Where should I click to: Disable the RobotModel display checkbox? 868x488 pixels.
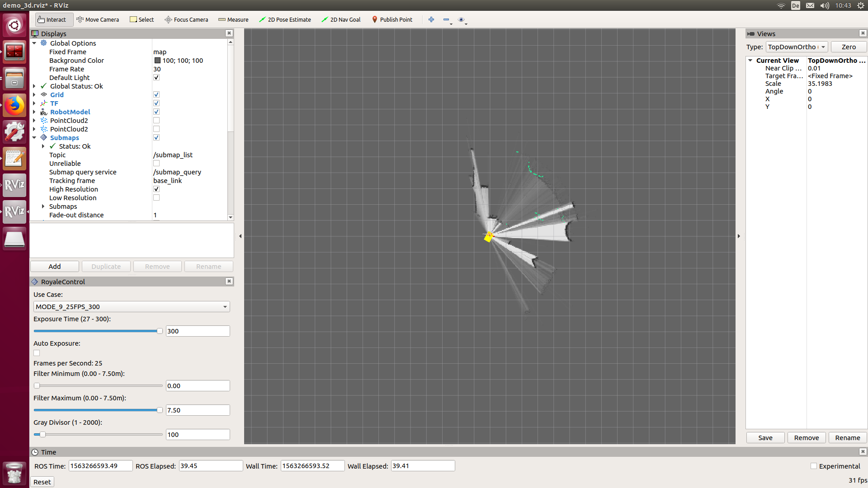coord(156,112)
